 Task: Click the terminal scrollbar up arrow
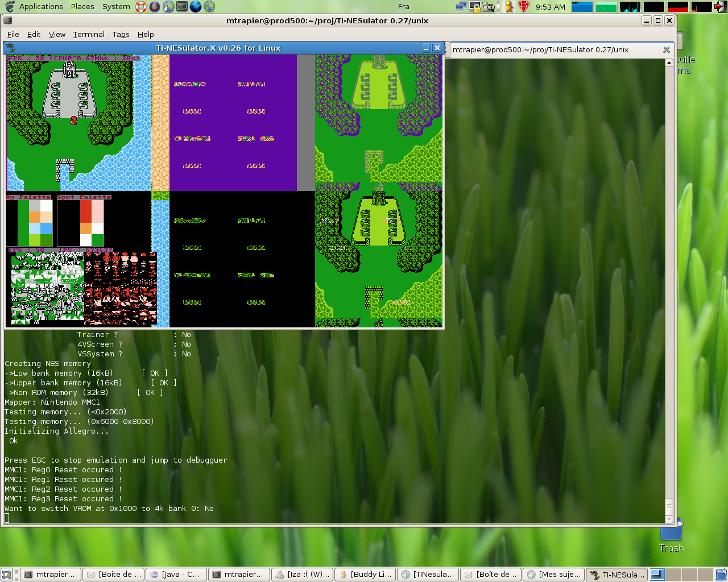click(669, 63)
